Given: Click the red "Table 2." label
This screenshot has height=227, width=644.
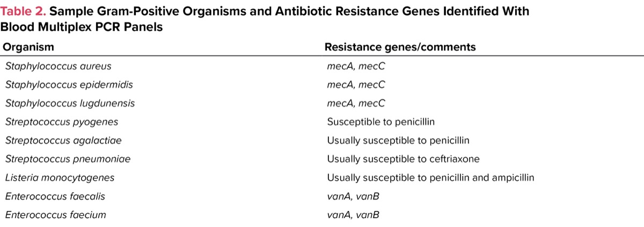Looking at the screenshot, I should coord(23,11).
